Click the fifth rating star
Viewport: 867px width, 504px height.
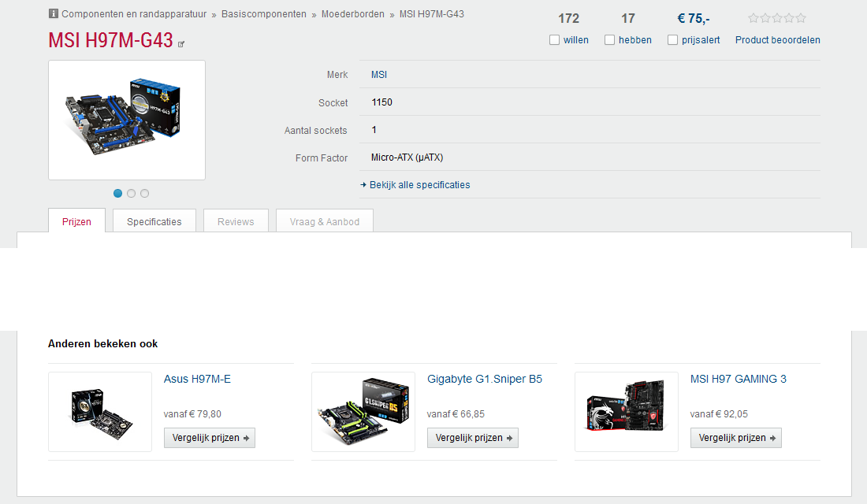(x=801, y=18)
